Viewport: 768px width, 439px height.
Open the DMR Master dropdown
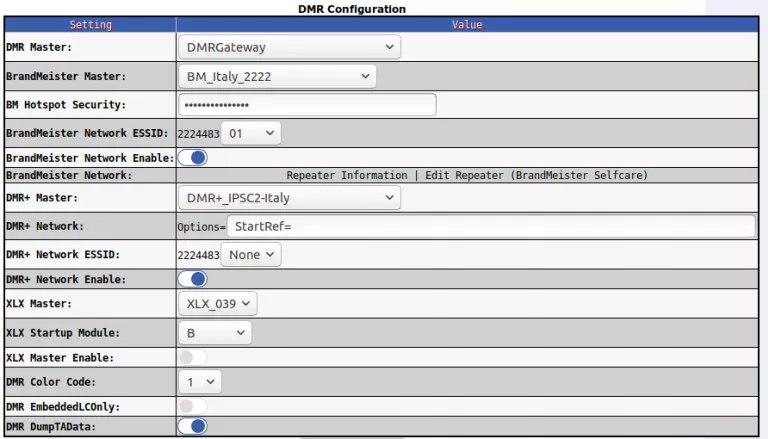click(x=289, y=47)
